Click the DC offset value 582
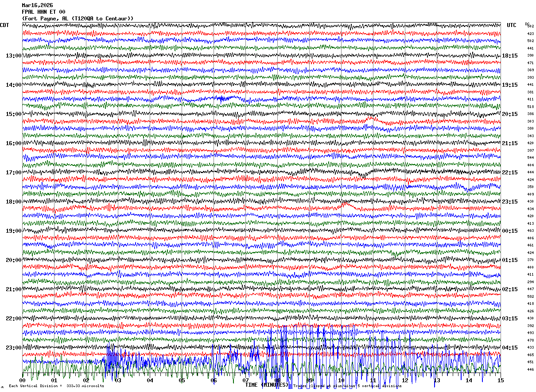 pyautogui.click(x=530, y=296)
